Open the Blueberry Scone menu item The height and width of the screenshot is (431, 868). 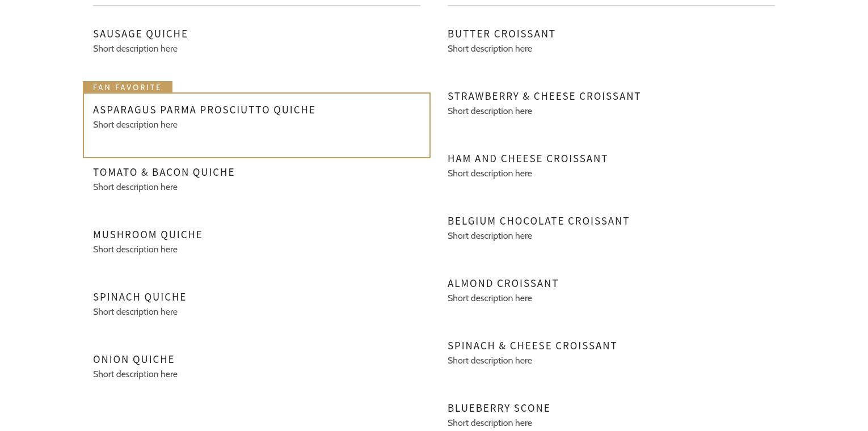tap(499, 408)
